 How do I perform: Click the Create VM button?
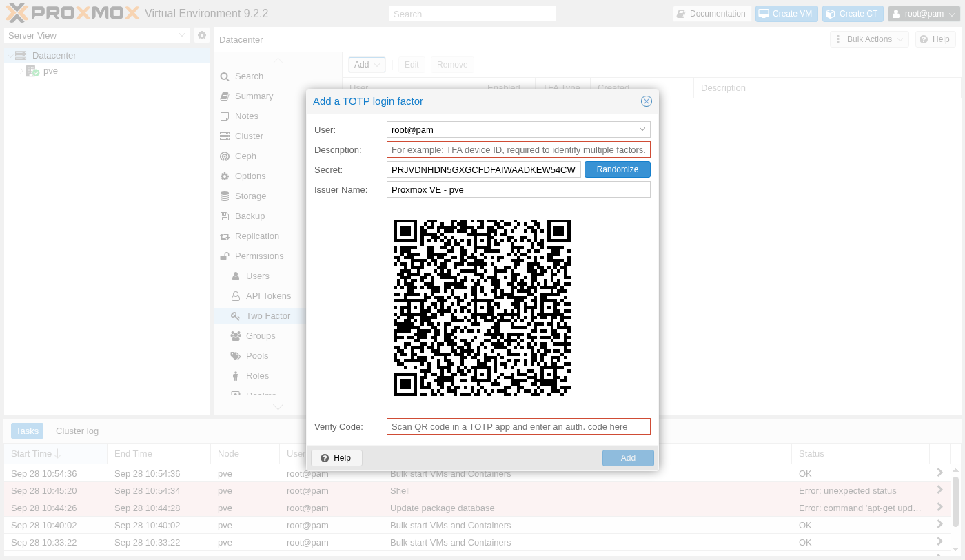tap(786, 14)
